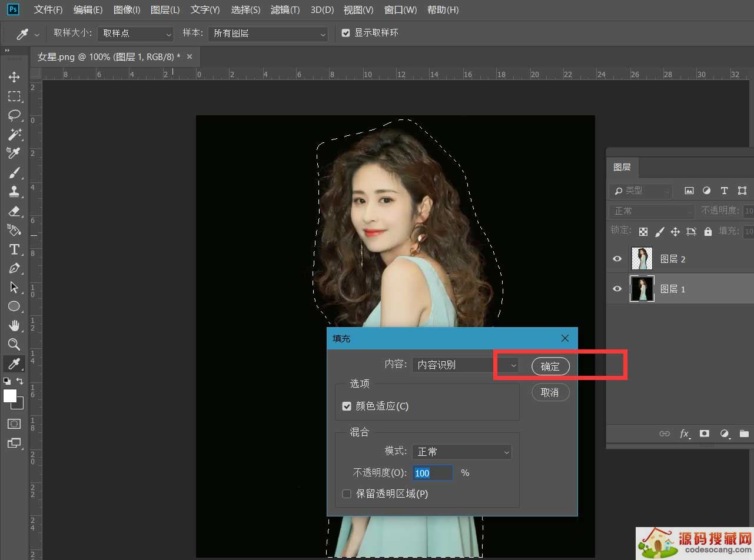Toggle Quick Mask mode

point(14,424)
